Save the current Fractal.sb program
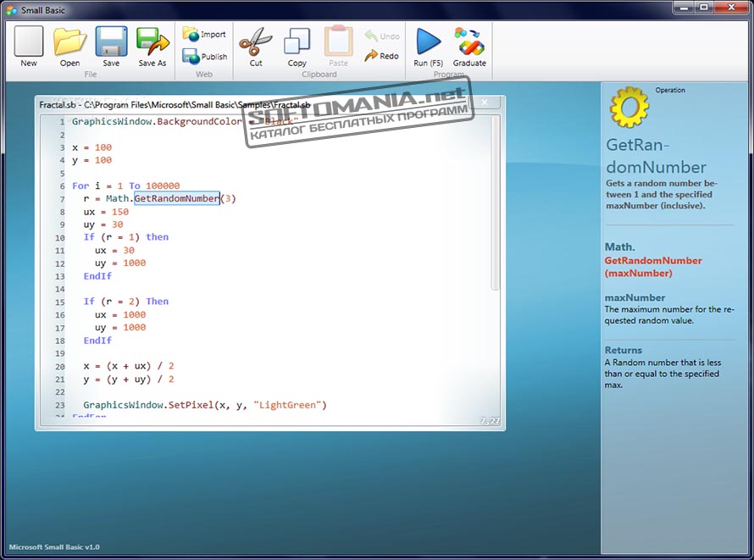Image resolution: width=754 pixels, height=560 pixels. (111, 42)
